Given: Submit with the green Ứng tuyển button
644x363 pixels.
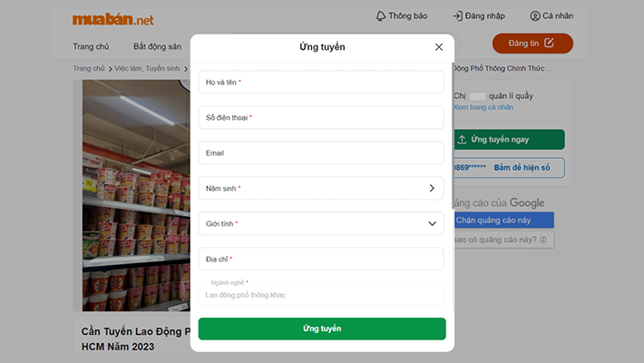Looking at the screenshot, I should coord(322,329).
